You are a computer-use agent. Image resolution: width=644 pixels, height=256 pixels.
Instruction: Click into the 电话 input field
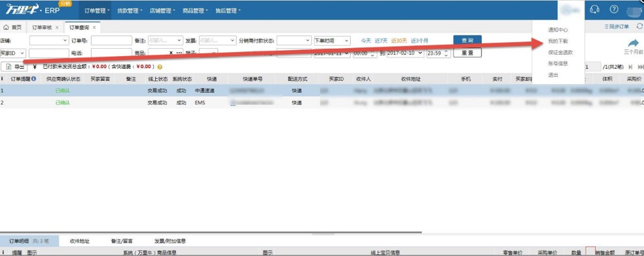pos(111,53)
